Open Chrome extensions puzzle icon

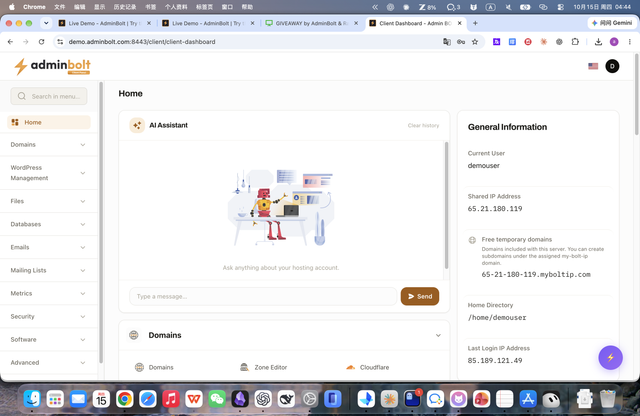tap(575, 42)
